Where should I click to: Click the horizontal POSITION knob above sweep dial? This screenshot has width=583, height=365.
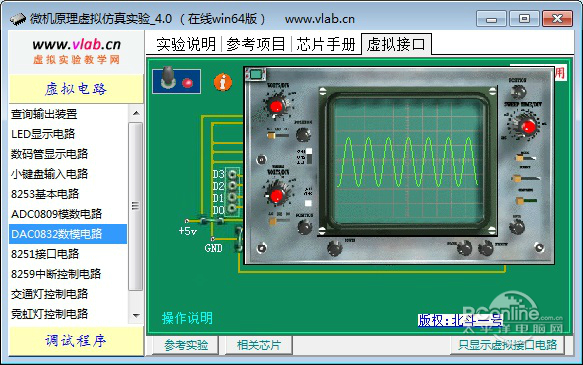click(518, 91)
